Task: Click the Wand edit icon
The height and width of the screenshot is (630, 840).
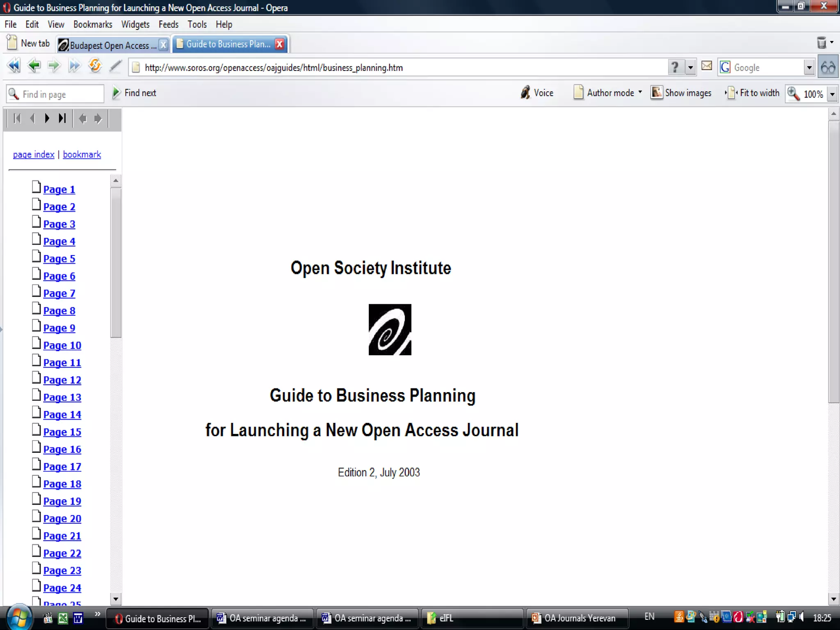Action: point(116,66)
